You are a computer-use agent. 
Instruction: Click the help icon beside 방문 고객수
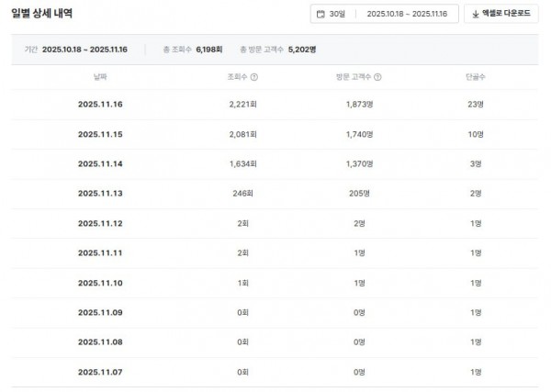377,77
